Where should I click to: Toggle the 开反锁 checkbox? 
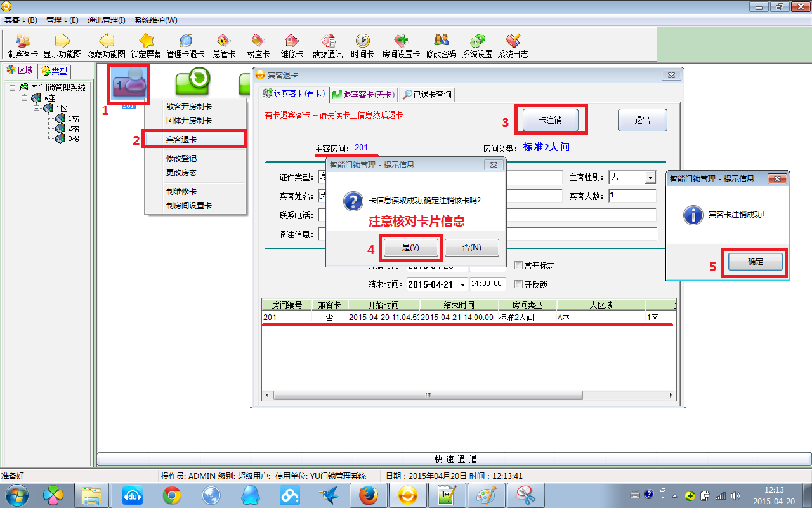(519, 284)
